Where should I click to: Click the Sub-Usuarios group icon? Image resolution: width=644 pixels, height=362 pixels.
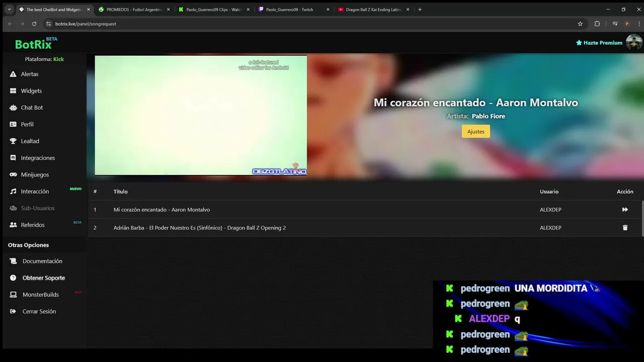13,208
